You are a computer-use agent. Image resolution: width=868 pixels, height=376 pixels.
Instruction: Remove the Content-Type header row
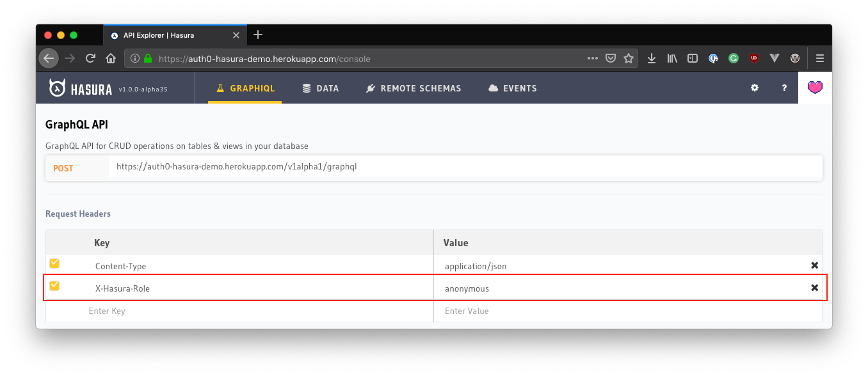pos(814,265)
